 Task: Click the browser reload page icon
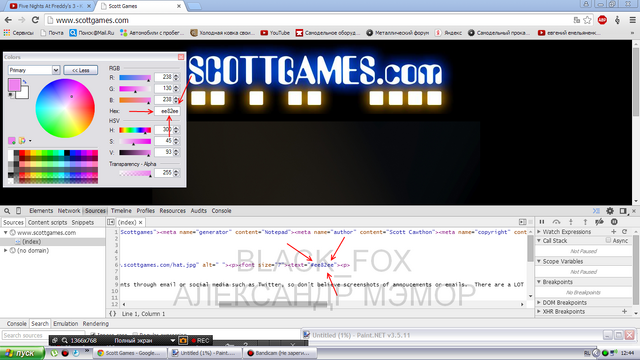coord(35,20)
